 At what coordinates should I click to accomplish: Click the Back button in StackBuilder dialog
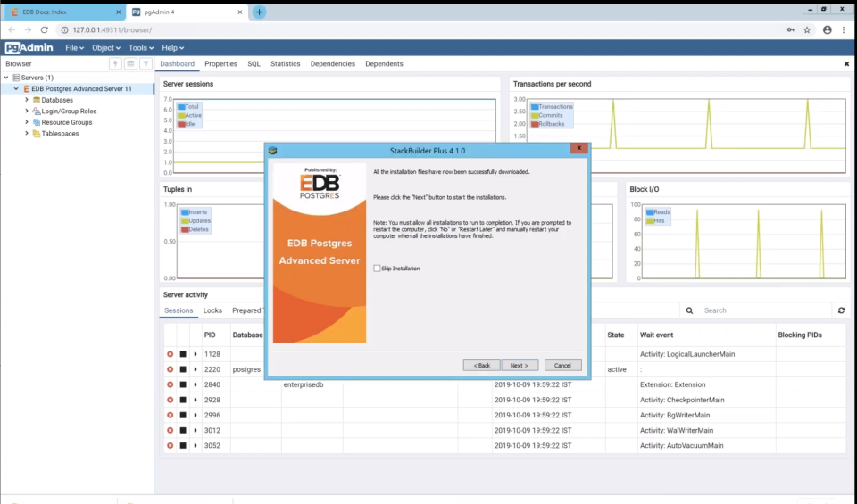(x=481, y=366)
